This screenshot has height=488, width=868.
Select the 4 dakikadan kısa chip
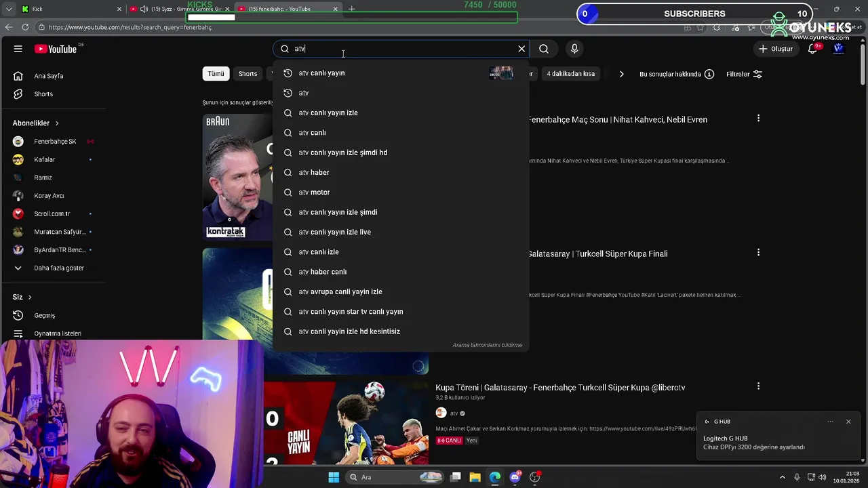(571, 74)
